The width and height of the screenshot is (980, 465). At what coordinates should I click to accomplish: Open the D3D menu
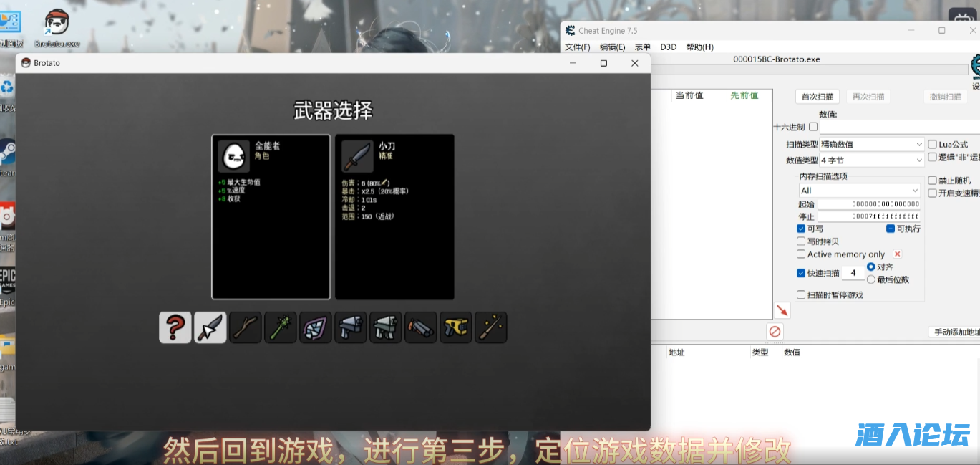pyautogui.click(x=668, y=47)
